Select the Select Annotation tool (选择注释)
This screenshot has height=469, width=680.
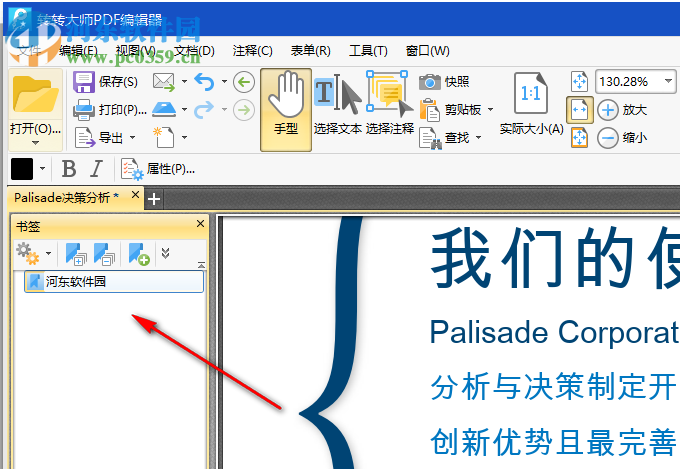[x=389, y=104]
